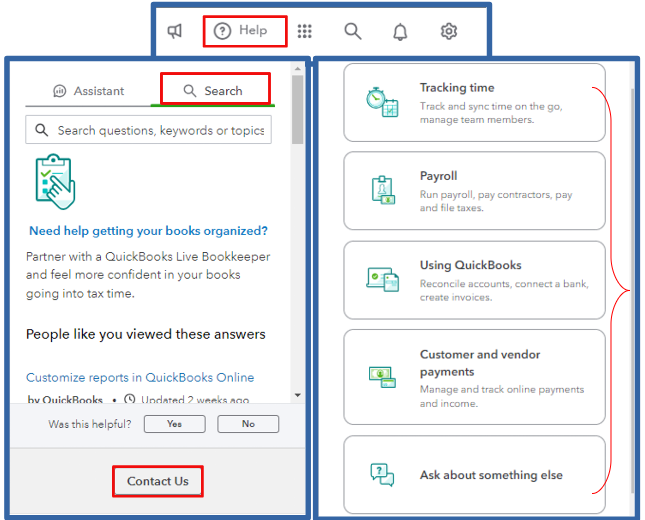
Task: Open 'Need help getting your books organized?' link
Action: pyautogui.click(x=148, y=231)
